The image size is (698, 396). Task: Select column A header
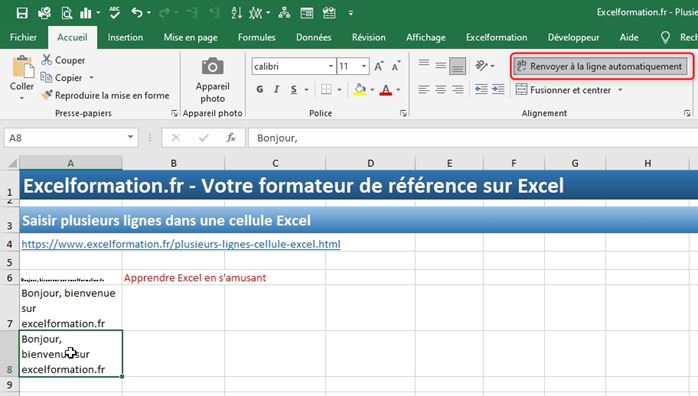click(x=71, y=163)
